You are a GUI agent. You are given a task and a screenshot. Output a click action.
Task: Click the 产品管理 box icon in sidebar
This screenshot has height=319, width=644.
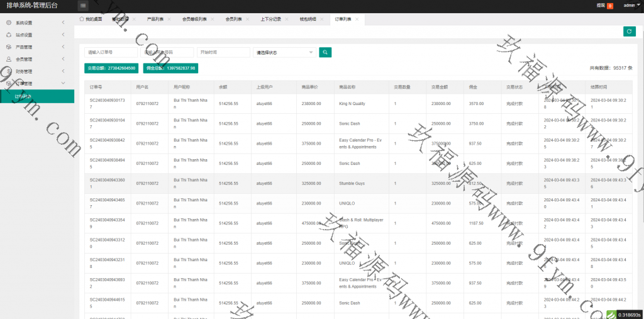coord(9,47)
